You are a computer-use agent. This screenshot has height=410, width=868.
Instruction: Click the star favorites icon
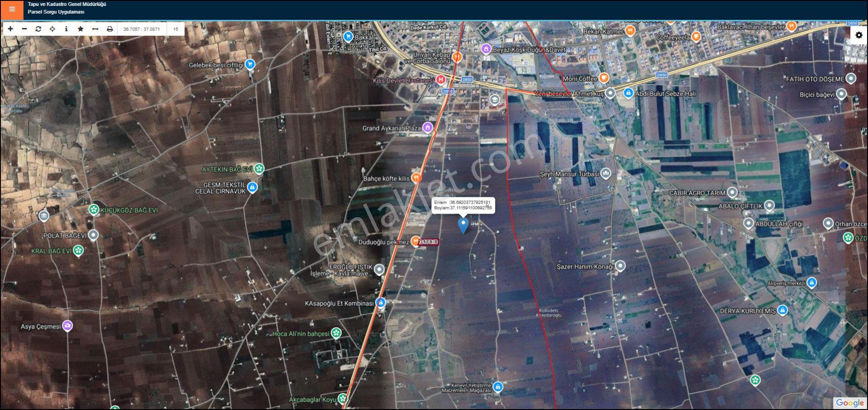(80, 29)
